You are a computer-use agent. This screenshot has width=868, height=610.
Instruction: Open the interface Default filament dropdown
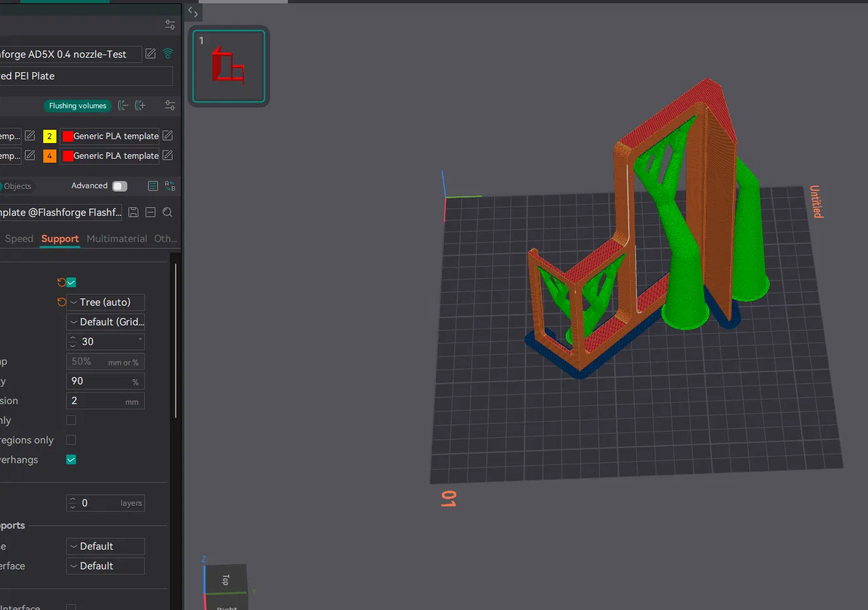[x=106, y=566]
